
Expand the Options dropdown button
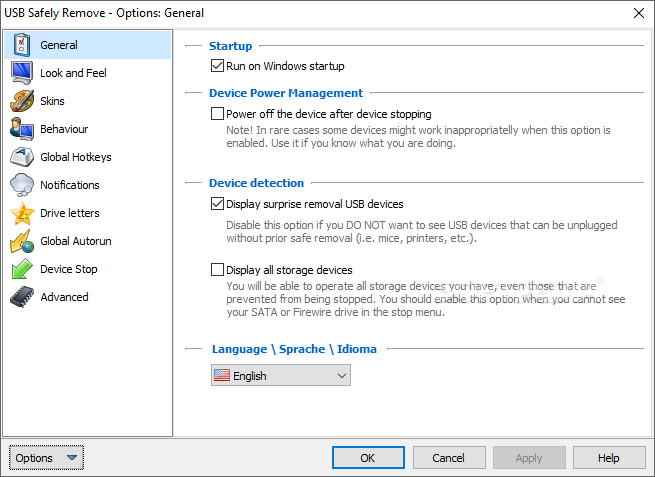46,458
